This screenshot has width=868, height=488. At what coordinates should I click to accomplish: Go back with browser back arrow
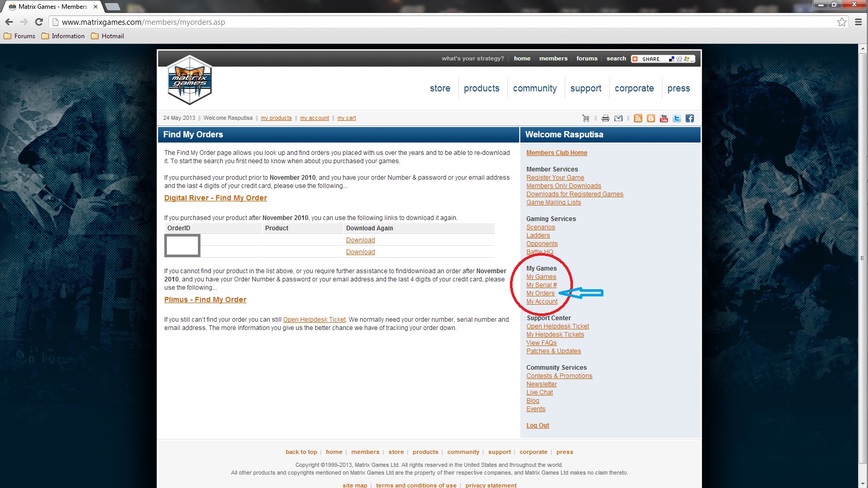click(9, 22)
